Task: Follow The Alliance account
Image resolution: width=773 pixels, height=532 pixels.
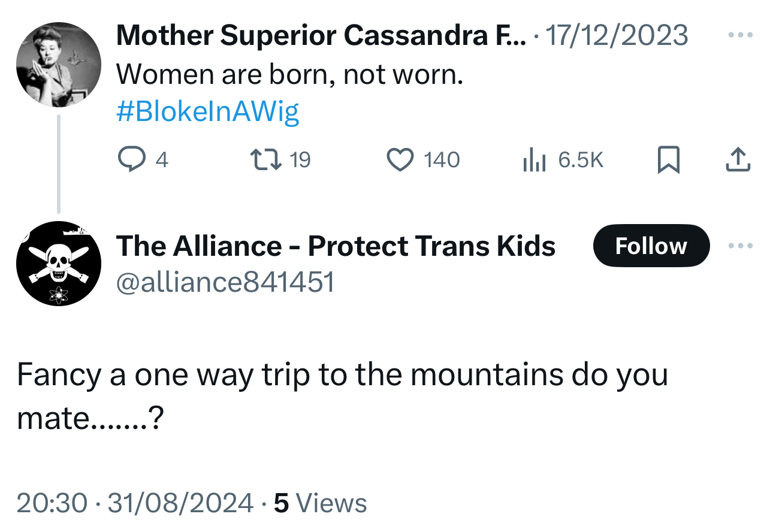Action: point(651,246)
